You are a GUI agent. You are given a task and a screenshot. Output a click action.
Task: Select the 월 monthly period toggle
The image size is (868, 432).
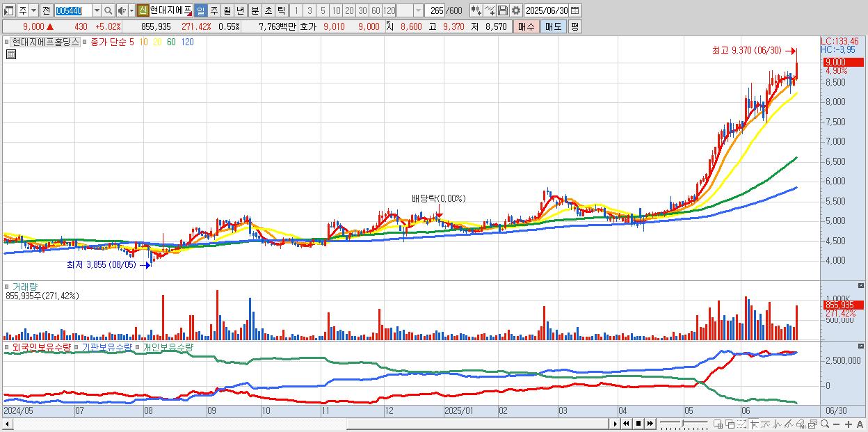tap(227, 10)
